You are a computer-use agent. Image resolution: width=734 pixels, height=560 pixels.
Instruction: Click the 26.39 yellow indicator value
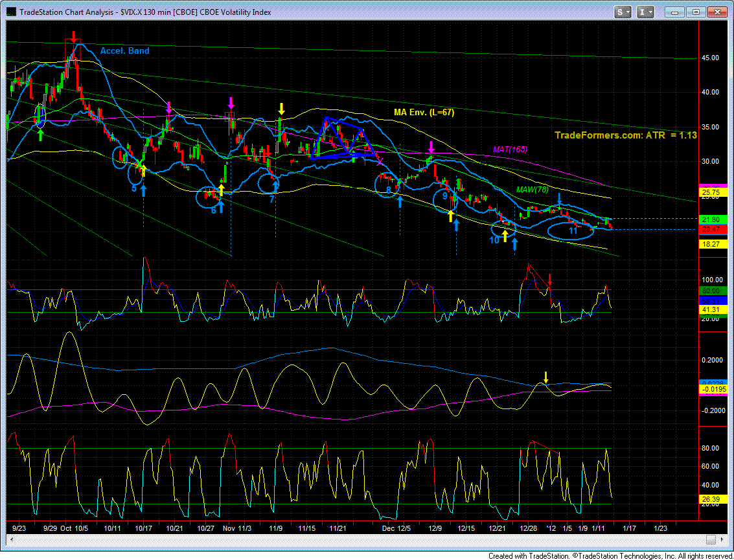pos(713,500)
